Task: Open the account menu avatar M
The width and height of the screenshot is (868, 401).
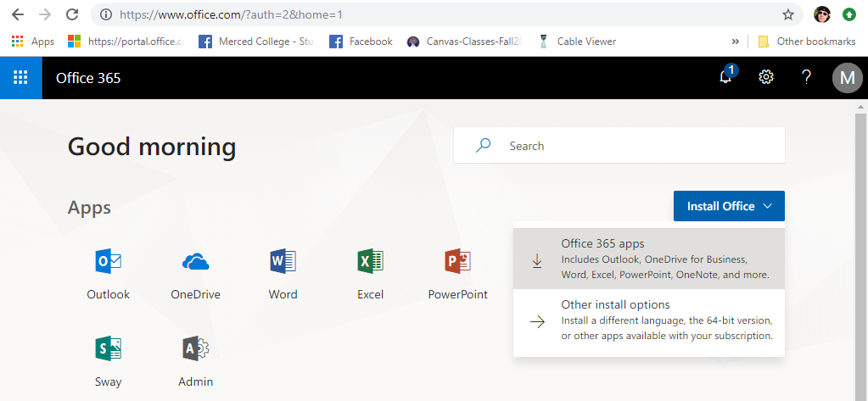Action: [847, 78]
